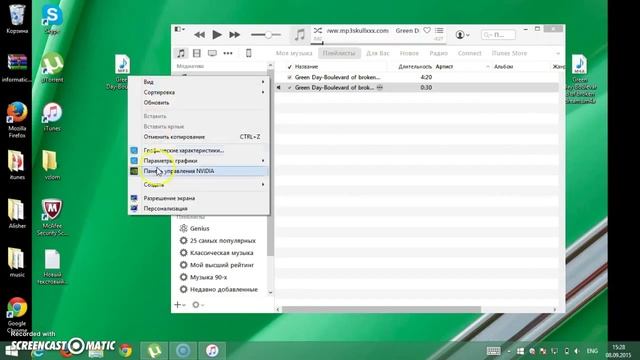This screenshot has width=640, height=360.
Task: Sort by Артист column header
Action: coord(444,67)
